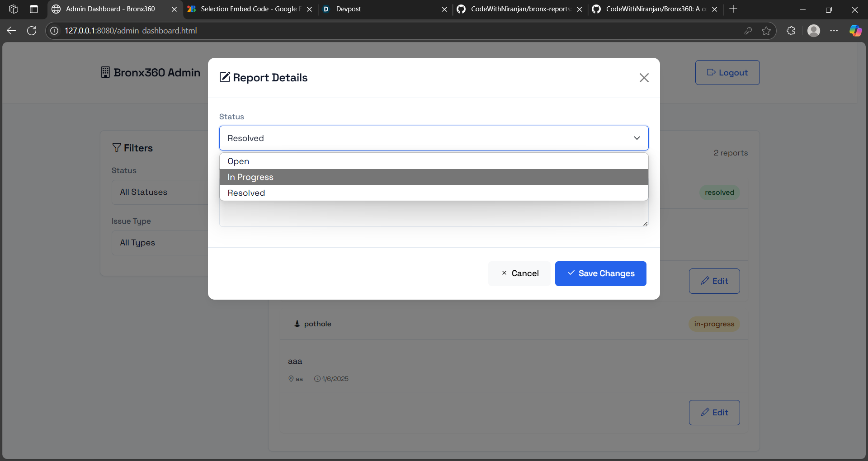
Task: Switch to the Selection Embed Code tab
Action: [x=250, y=9]
